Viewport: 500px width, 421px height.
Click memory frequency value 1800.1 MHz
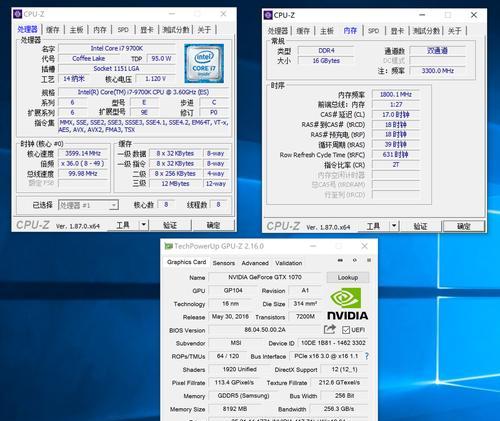click(396, 94)
